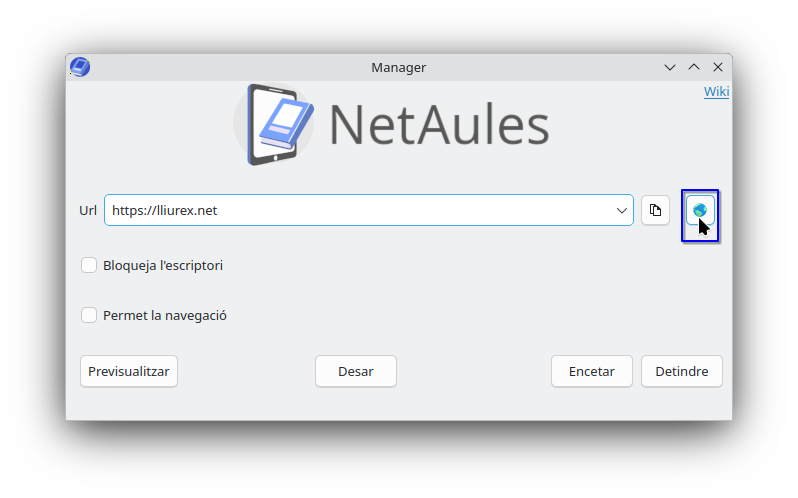Click the NetAules book logo icon
This screenshot has height=498, width=798.
tap(274, 125)
